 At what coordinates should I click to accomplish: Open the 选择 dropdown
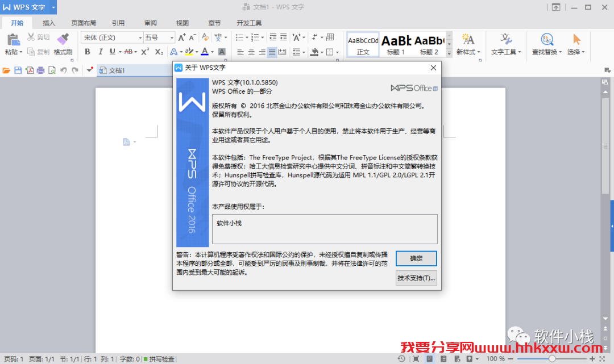click(575, 52)
